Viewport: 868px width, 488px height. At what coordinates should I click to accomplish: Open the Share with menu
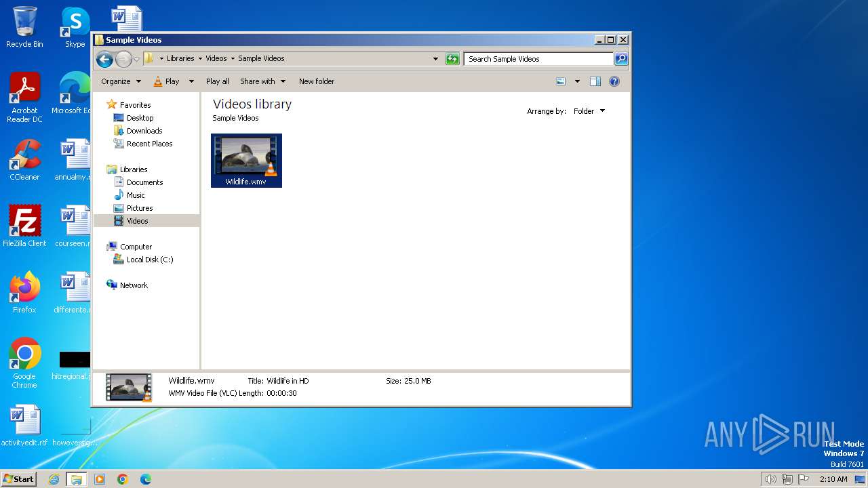click(x=262, y=81)
